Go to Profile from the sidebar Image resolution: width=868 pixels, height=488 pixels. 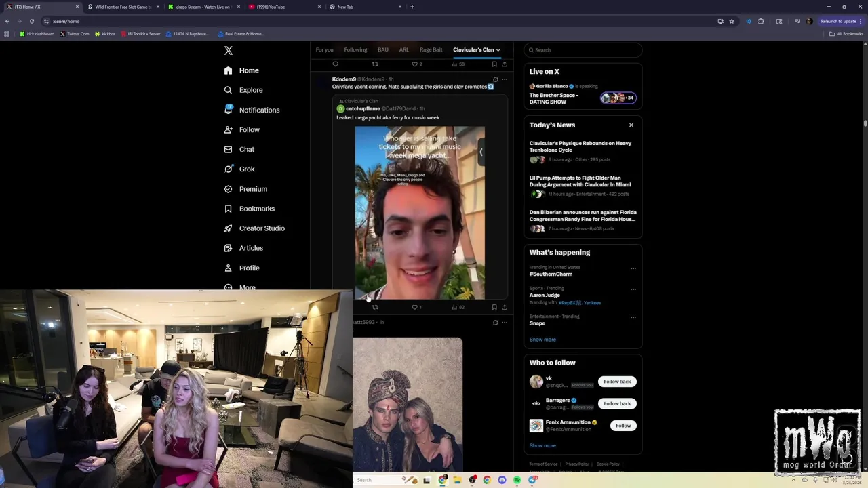pos(241,268)
